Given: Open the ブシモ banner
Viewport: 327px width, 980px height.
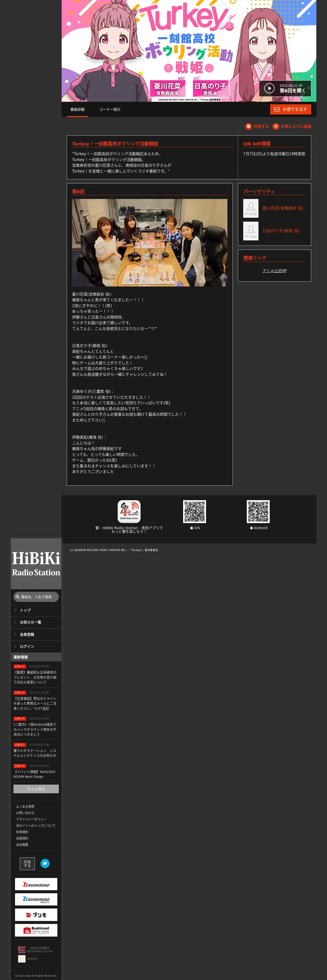Looking at the screenshot, I should click(x=36, y=915).
